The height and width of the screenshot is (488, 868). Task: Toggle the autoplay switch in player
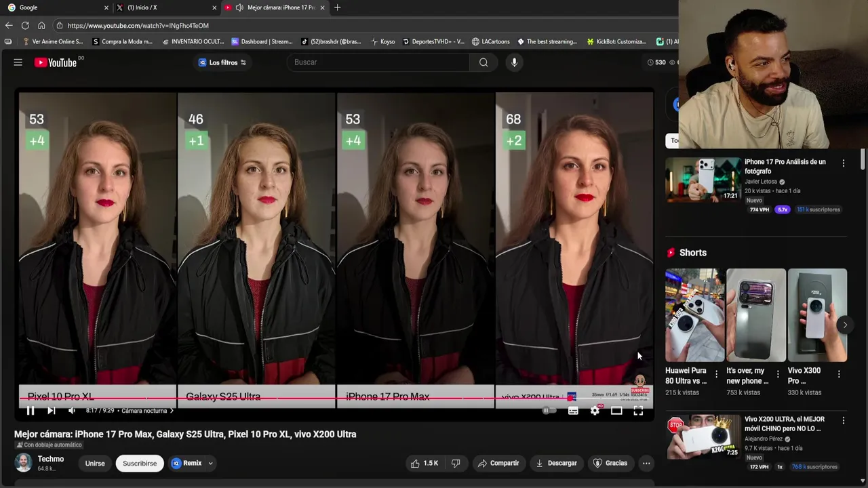click(549, 411)
